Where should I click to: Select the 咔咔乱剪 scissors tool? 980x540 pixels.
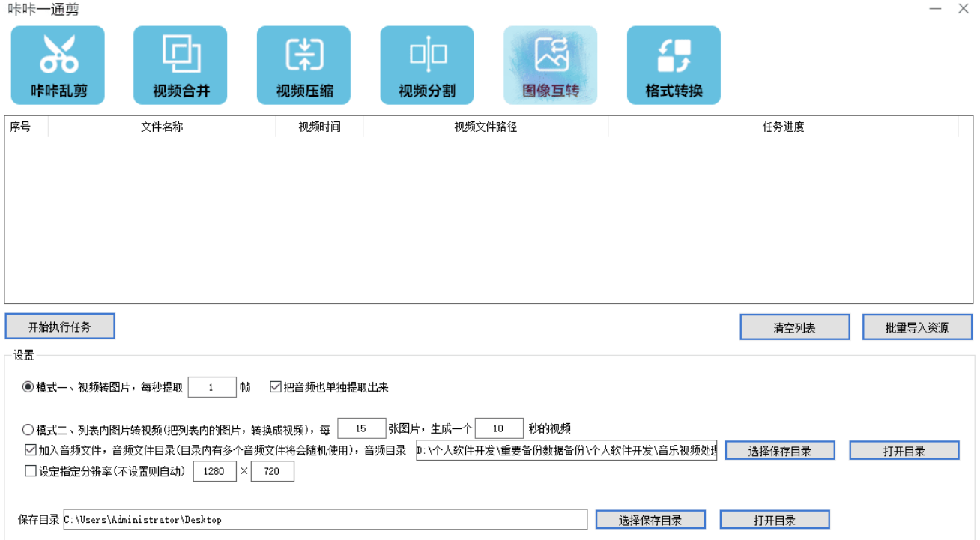click(x=58, y=64)
